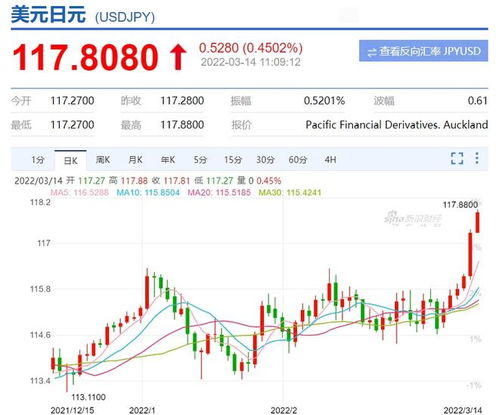Select the 年K yearly chart tab
499x415 pixels.
coord(168,160)
